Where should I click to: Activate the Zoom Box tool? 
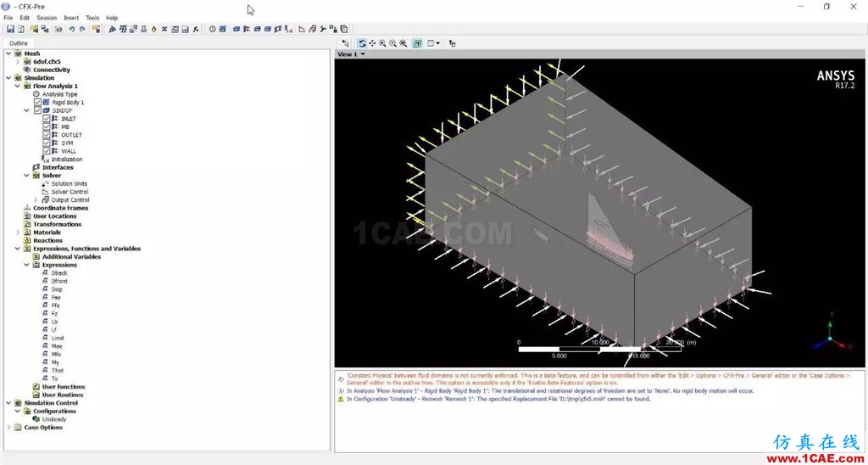click(x=393, y=43)
